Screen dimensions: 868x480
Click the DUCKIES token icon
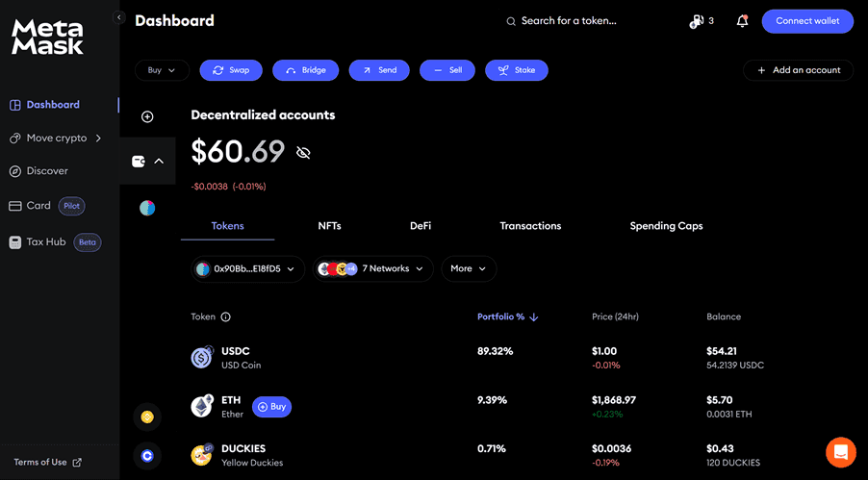pos(202,455)
